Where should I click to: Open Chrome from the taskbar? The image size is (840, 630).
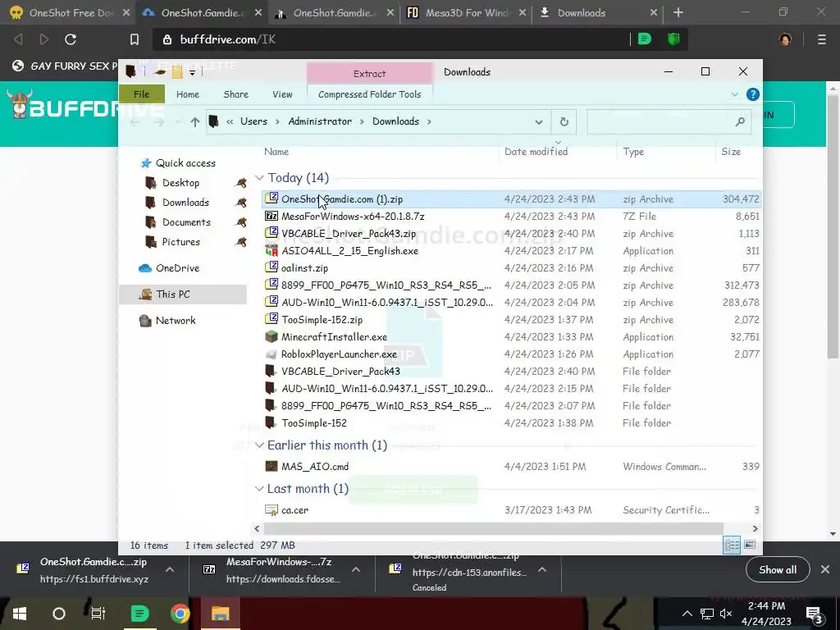[180, 614]
